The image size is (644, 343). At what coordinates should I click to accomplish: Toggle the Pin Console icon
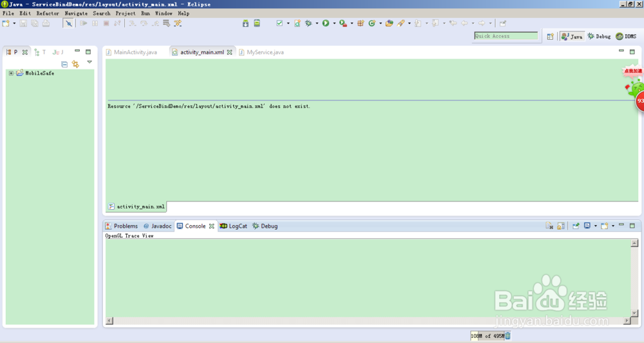tap(576, 226)
